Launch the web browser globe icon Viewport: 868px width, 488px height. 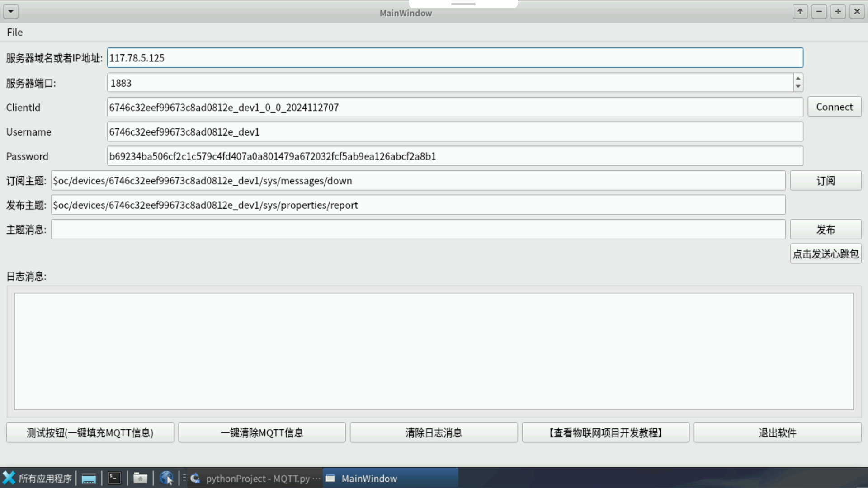166,478
